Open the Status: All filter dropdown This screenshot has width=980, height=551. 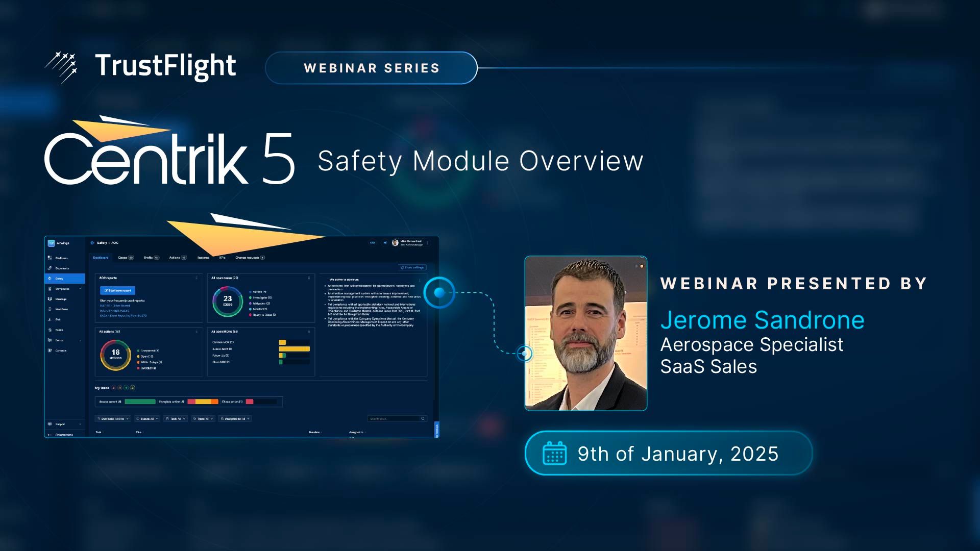tap(147, 419)
